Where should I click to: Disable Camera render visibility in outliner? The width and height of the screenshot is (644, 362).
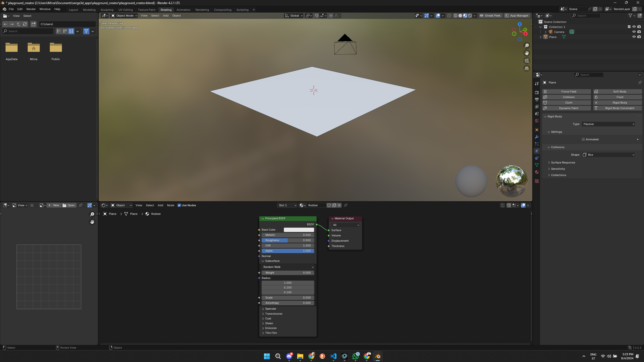(639, 32)
